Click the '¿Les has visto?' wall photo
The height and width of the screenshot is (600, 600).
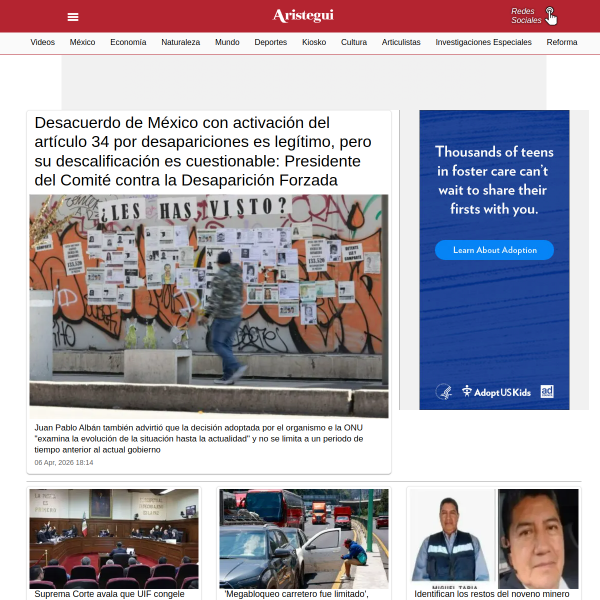click(x=209, y=306)
